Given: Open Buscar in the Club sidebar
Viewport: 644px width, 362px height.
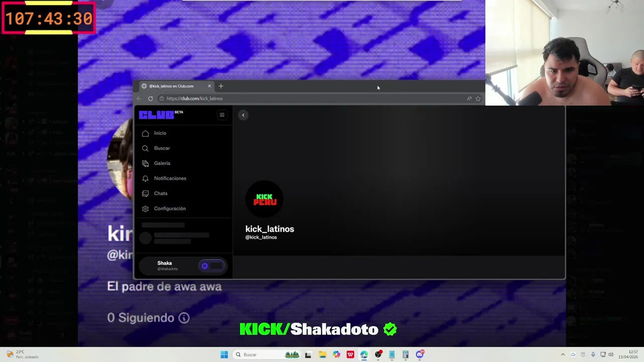Looking at the screenshot, I should click(x=162, y=148).
